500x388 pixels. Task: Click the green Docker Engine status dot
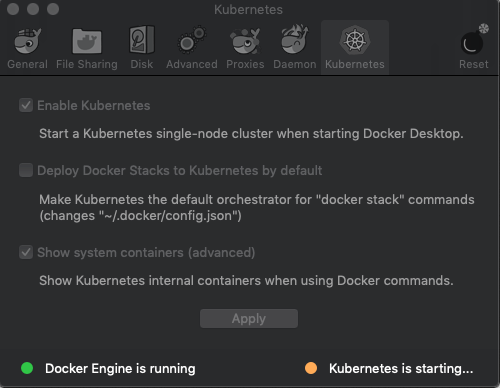(27, 368)
